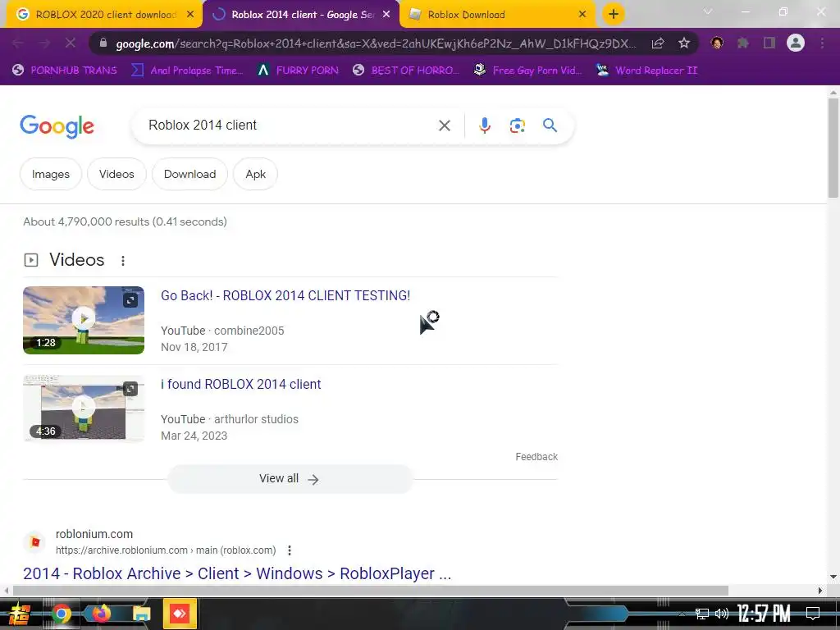Start voice search with microphone
The image size is (840, 630).
tap(484, 126)
